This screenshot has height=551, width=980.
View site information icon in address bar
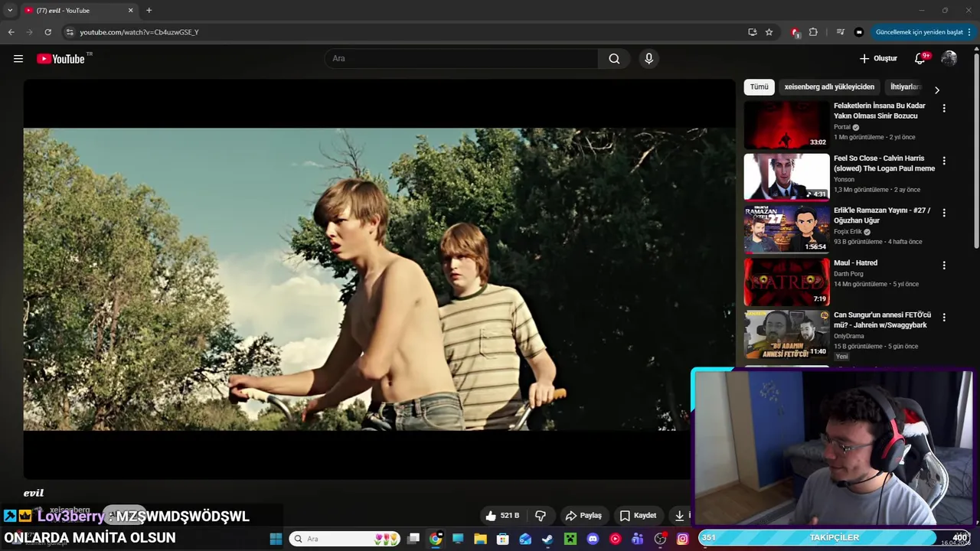tap(70, 32)
